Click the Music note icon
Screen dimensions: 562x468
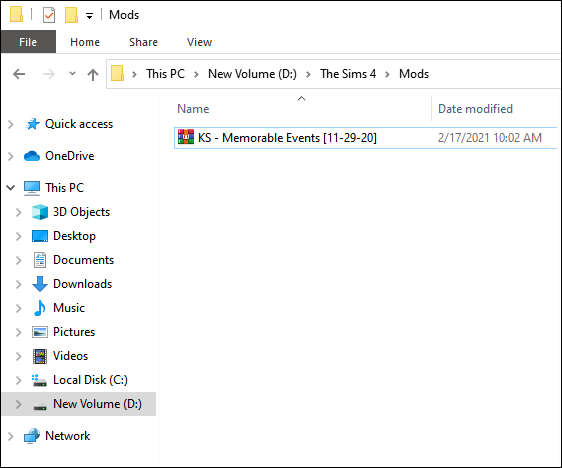tap(40, 308)
